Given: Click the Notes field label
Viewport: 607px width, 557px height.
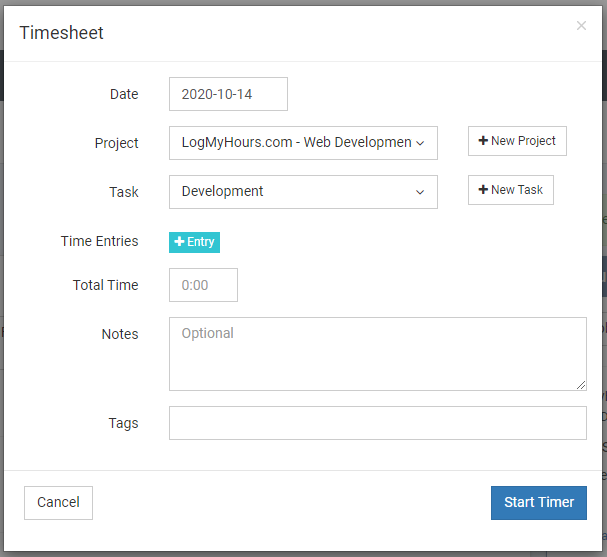Looking at the screenshot, I should tap(120, 334).
